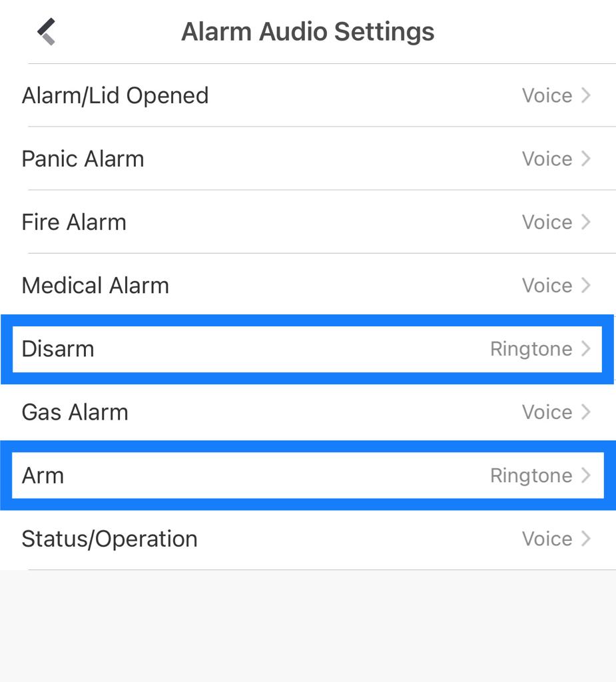
Task: Expand the Gas Alarm chevron
Action: [586, 412]
